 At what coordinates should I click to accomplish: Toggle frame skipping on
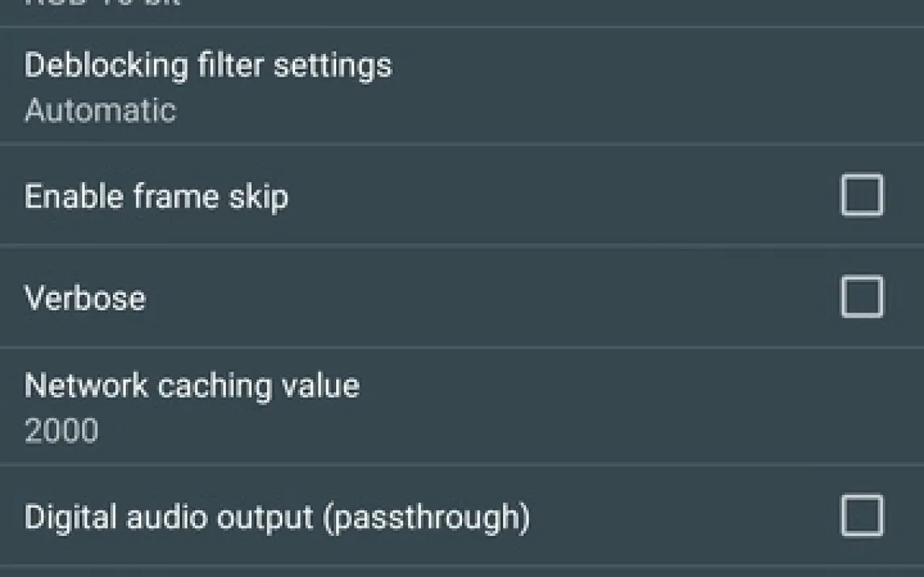click(x=862, y=195)
